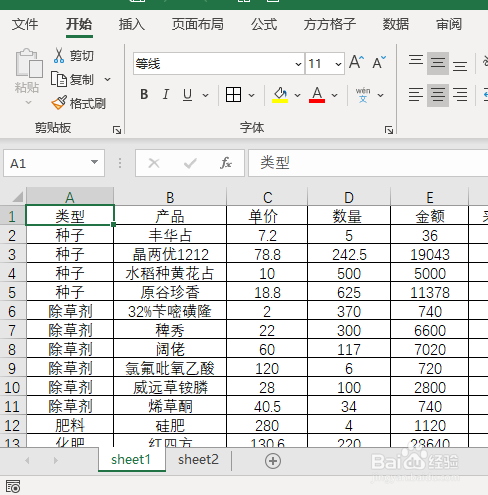Image resolution: width=488 pixels, height=495 pixels.
Task: Select cell containing 硅肥
Action: (170, 425)
